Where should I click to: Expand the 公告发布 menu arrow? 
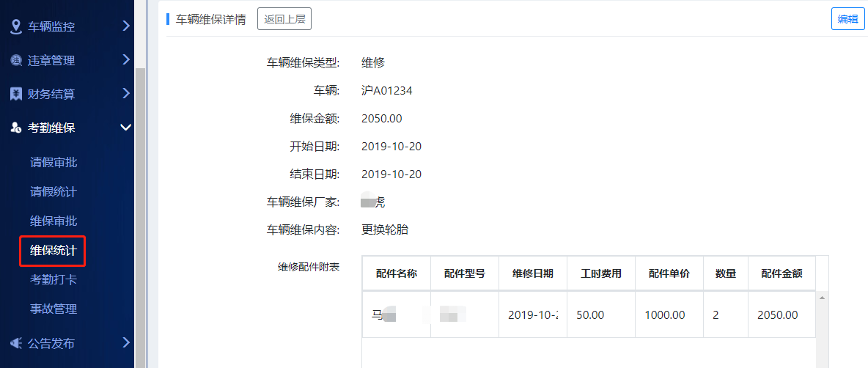125,342
